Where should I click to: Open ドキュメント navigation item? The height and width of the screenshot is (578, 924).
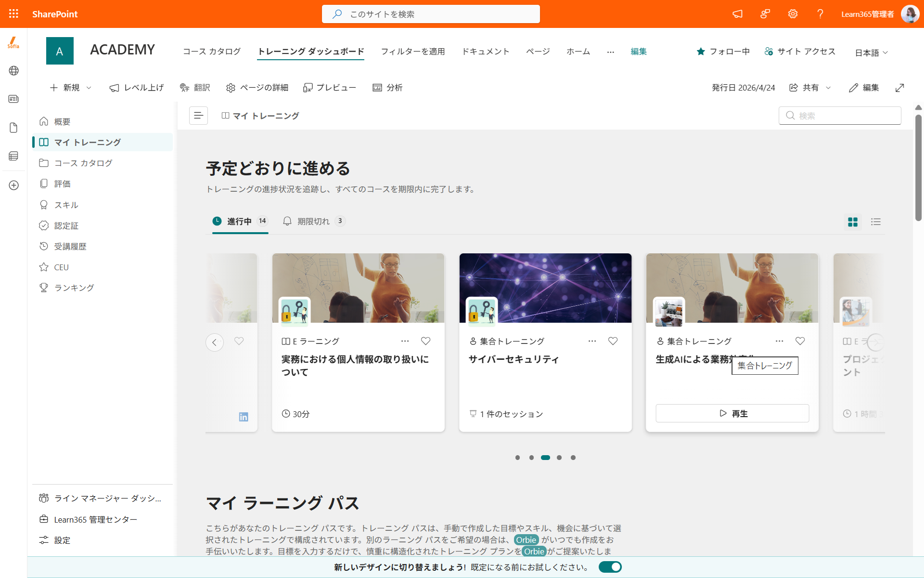click(x=486, y=52)
